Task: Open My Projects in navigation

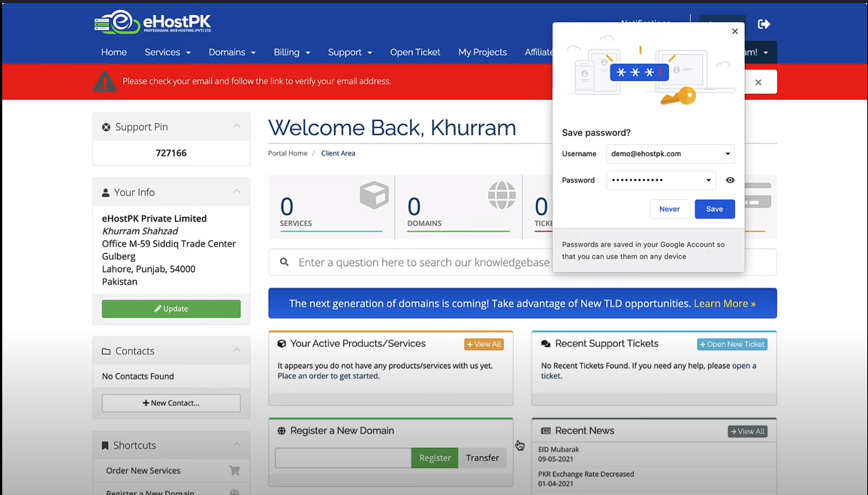Action: (x=483, y=52)
